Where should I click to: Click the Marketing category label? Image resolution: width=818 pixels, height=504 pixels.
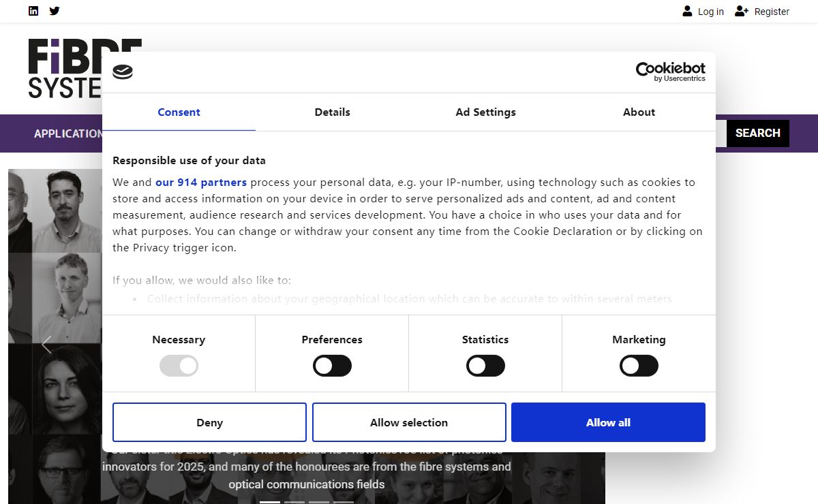(639, 339)
